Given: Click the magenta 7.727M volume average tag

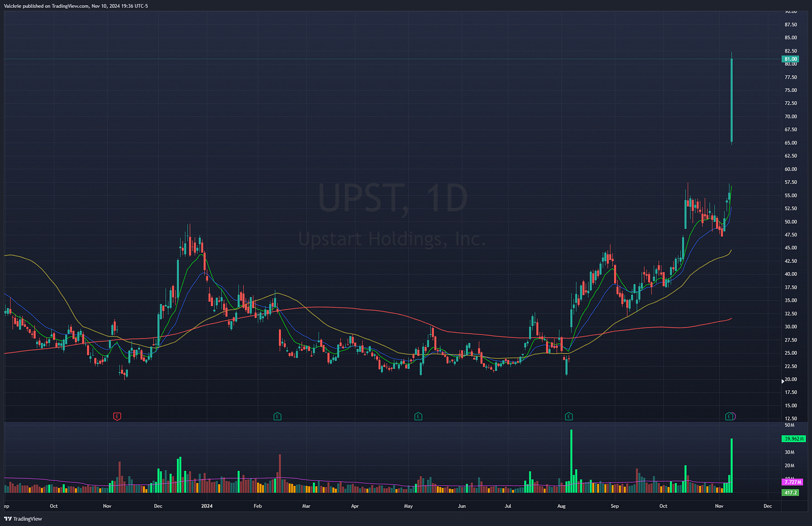Looking at the screenshot, I should (x=793, y=482).
